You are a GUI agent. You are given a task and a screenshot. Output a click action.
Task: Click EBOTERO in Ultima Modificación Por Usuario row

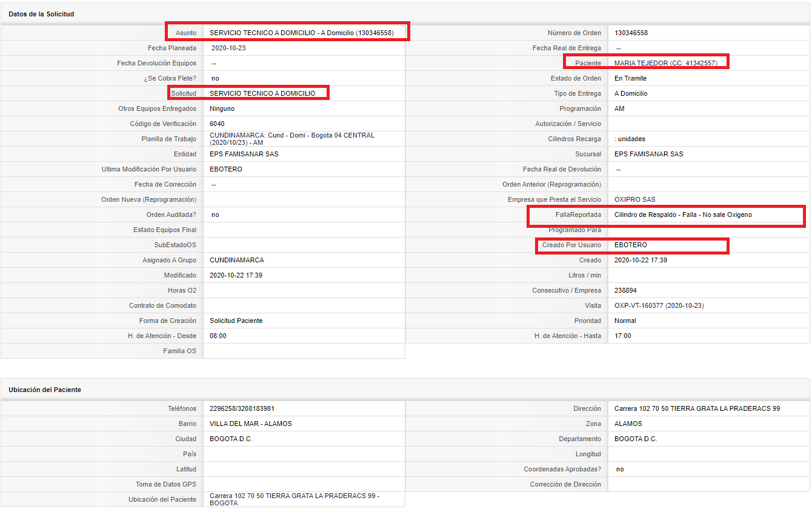click(226, 169)
